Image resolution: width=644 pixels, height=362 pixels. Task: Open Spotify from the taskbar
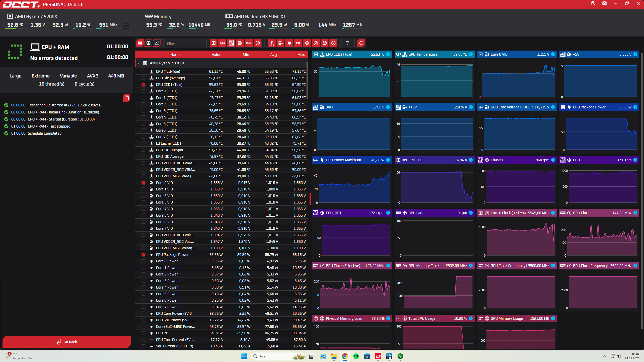point(356,356)
